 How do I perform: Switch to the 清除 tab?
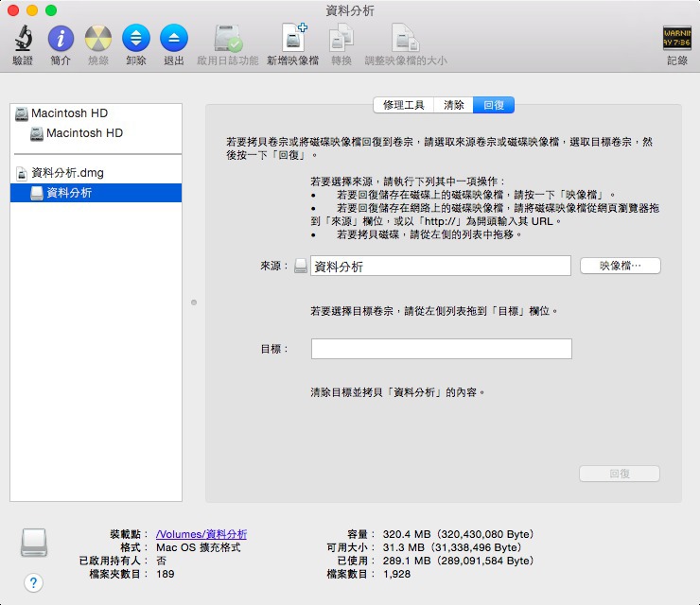453,105
